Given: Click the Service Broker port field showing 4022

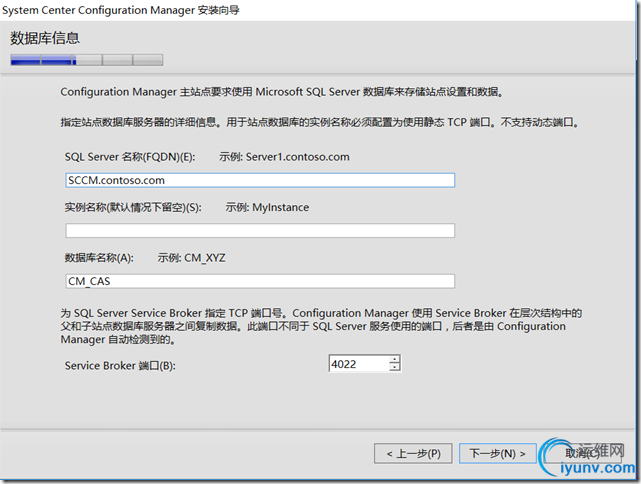Looking at the screenshot, I should tap(359, 363).
